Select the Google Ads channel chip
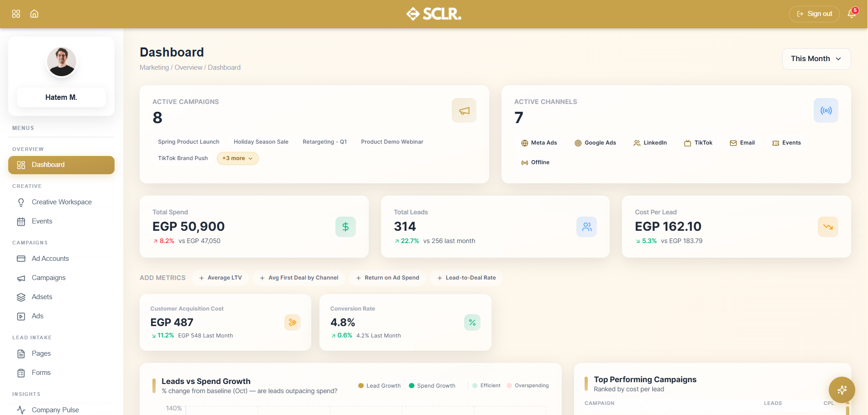Screen dimensions: 868x415 (596, 143)
